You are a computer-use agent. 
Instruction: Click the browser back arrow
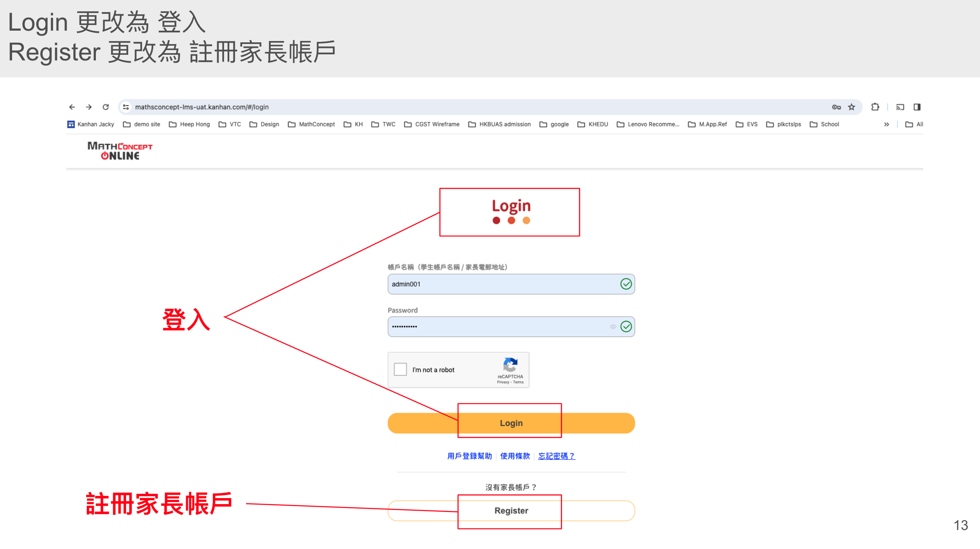72,107
